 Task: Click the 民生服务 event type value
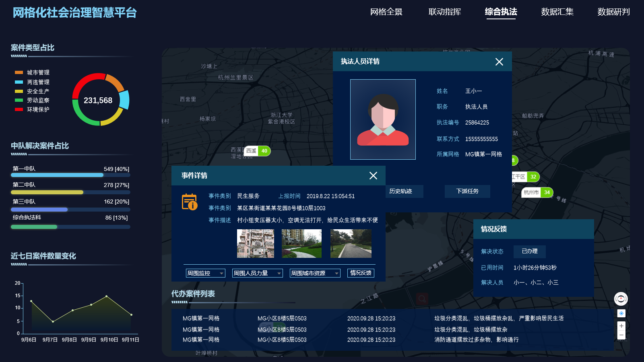(x=248, y=196)
